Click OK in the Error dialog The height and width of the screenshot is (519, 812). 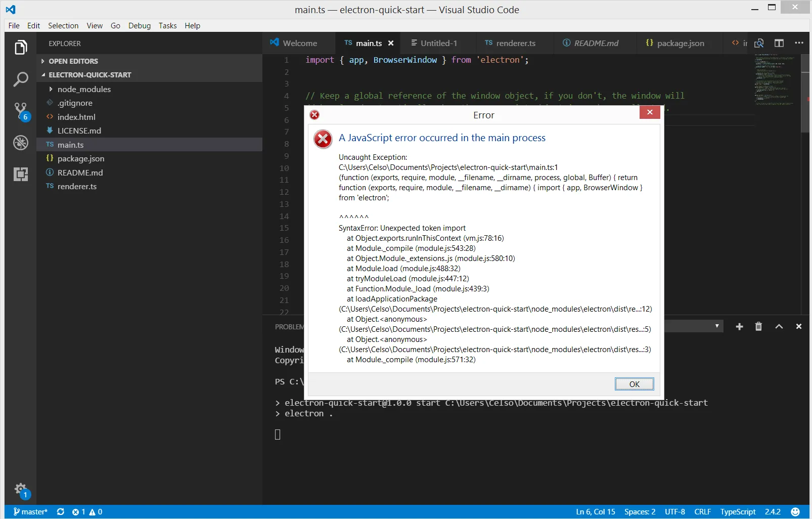(x=635, y=384)
